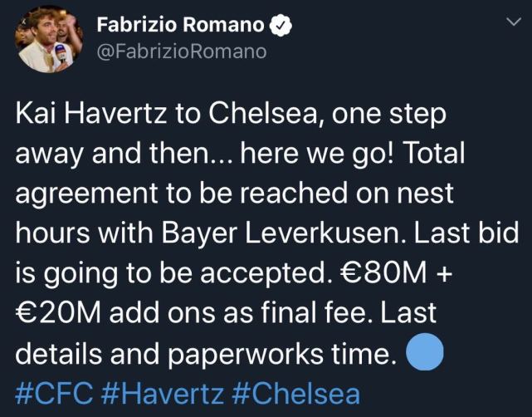Click the word 'Leverkusen' in the tweet
The width and height of the screenshot is (532, 417).
point(325,233)
